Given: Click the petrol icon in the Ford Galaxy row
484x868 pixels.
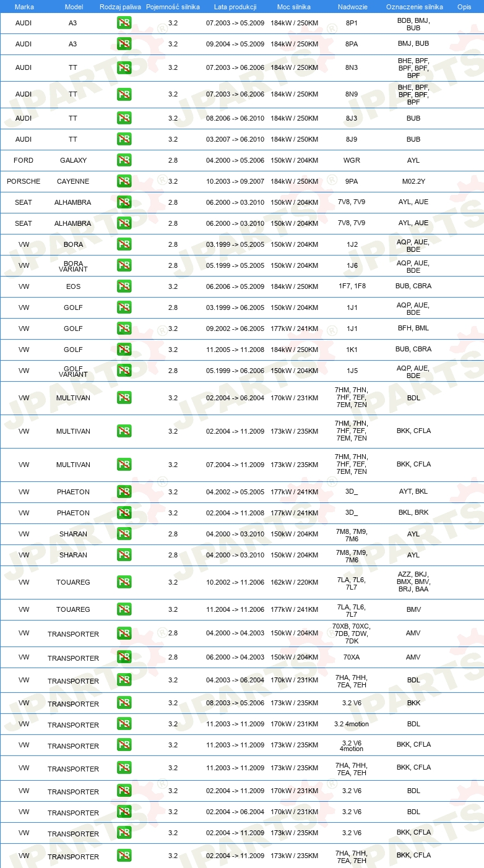Looking at the screenshot, I should coord(124,161).
